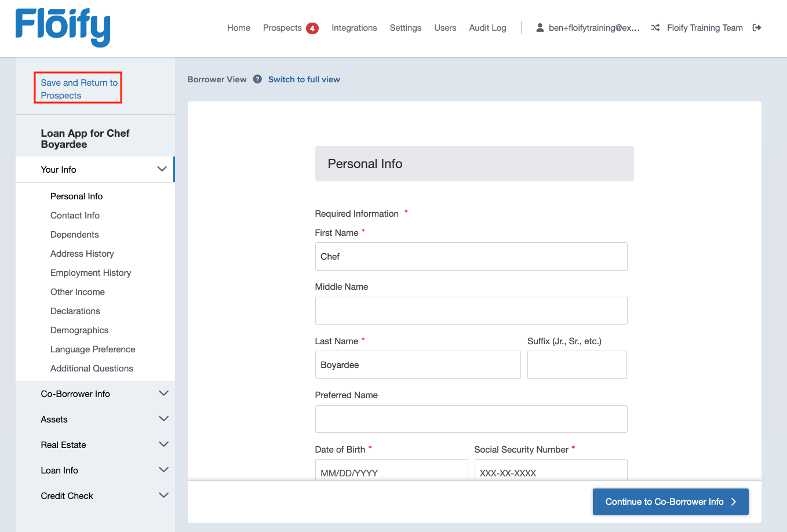Viewport: 787px width, 532px height.
Task: Click the Middle Name input field
Action: tap(471, 311)
